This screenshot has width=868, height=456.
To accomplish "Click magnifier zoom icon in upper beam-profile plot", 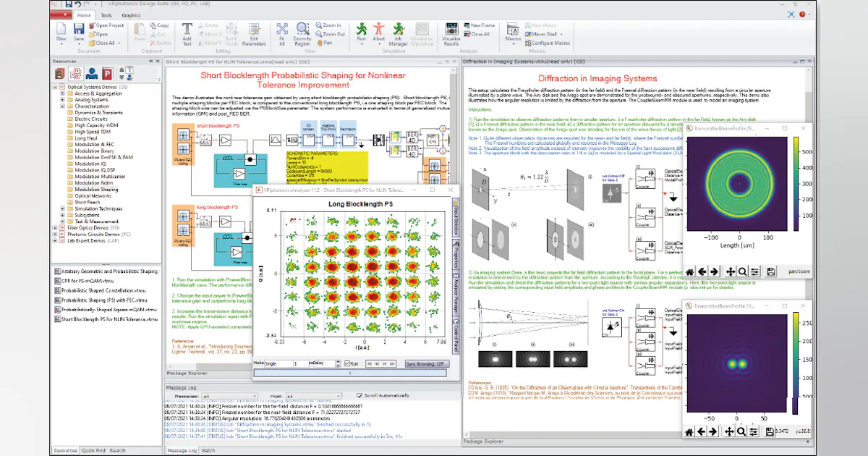I will 741,271.
